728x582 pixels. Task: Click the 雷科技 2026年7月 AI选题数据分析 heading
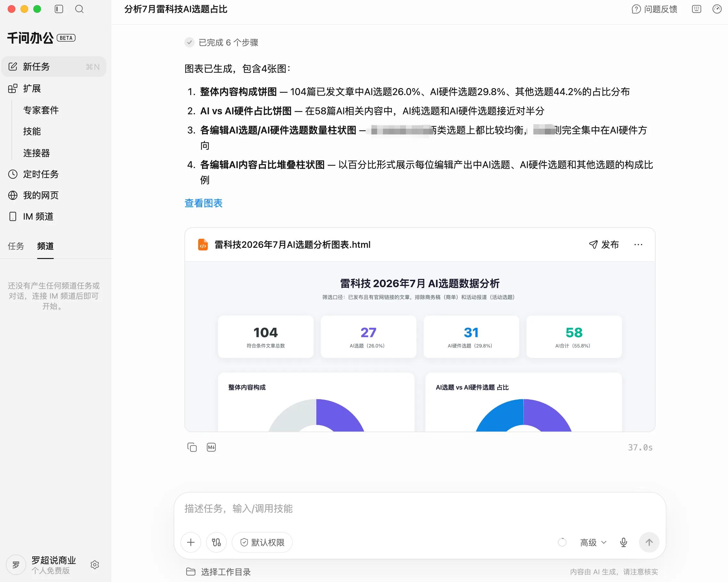[420, 283]
